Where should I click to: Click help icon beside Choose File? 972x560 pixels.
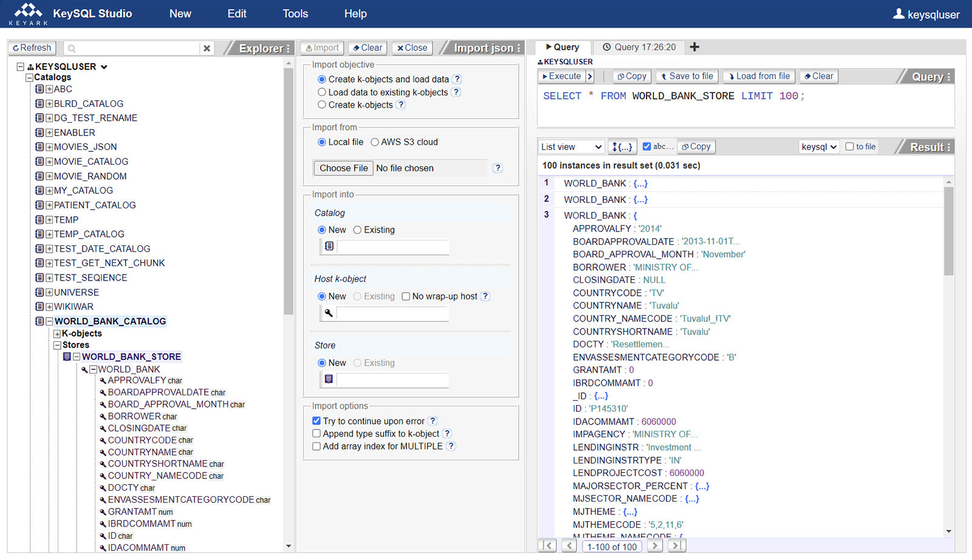(498, 168)
